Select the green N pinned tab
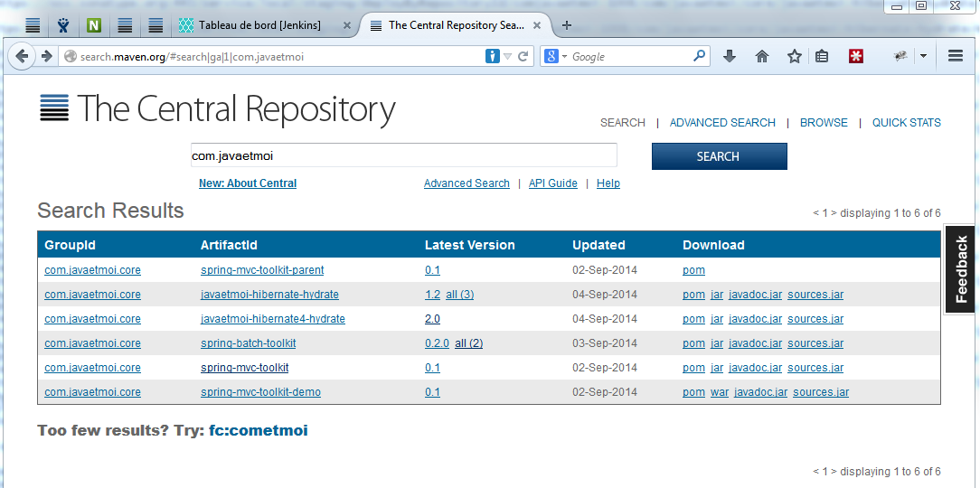 [x=94, y=25]
